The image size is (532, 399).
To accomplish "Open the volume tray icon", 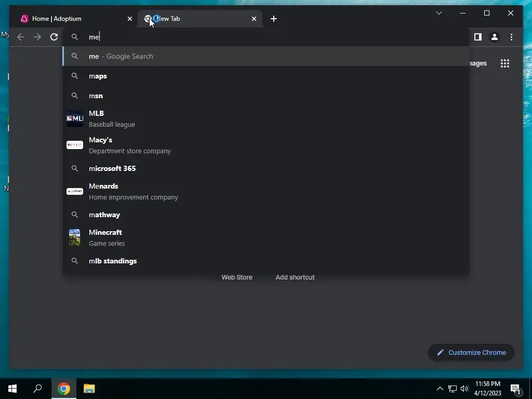I will point(464,389).
